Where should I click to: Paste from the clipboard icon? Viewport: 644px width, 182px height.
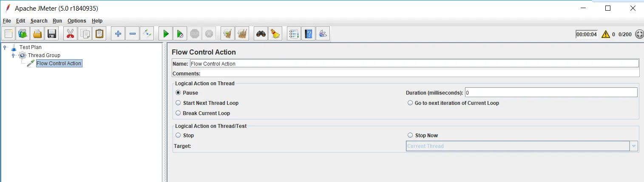point(99,33)
